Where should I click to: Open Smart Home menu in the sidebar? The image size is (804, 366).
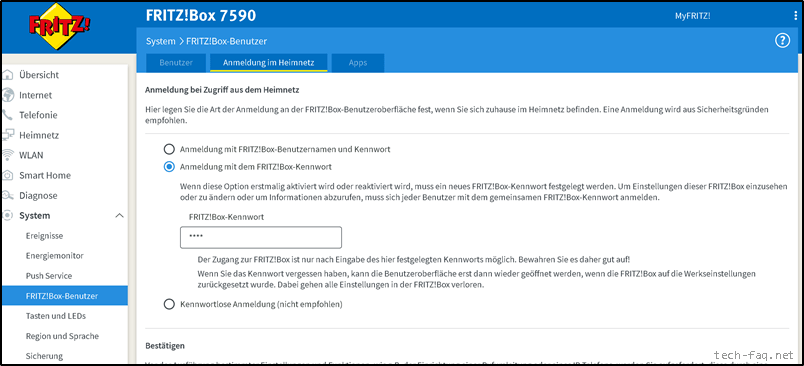(x=45, y=175)
